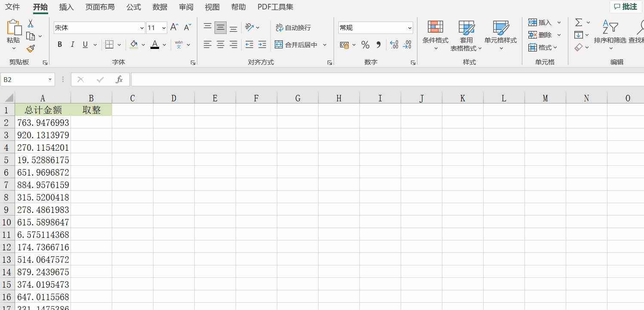Click the 批注 (Comments) button
Screen dimensions: 644x310
[x=626, y=7]
